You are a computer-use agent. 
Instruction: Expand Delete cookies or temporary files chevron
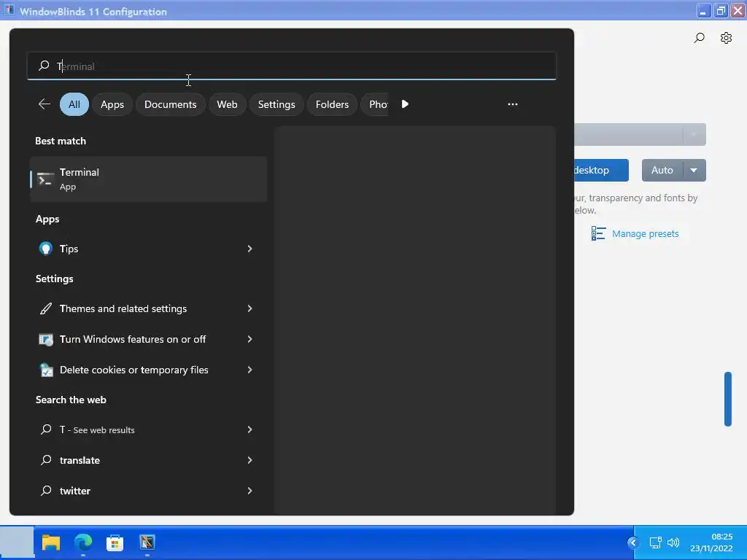pyautogui.click(x=249, y=370)
